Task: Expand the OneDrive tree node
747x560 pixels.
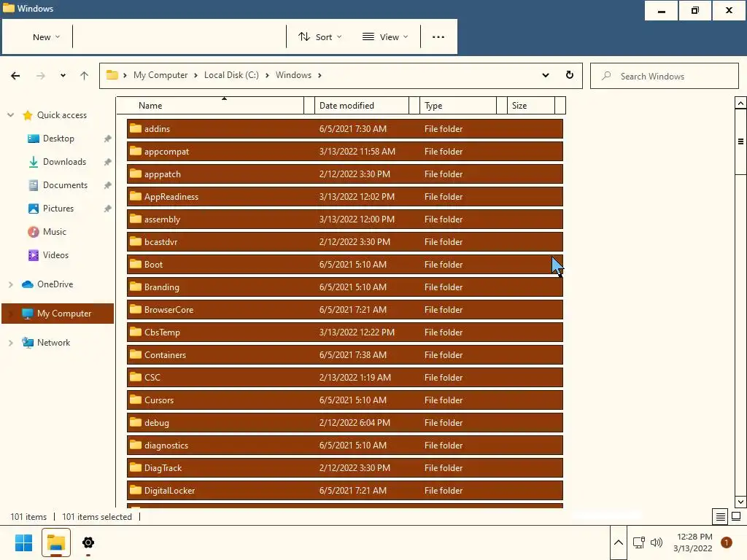Action: coord(10,284)
